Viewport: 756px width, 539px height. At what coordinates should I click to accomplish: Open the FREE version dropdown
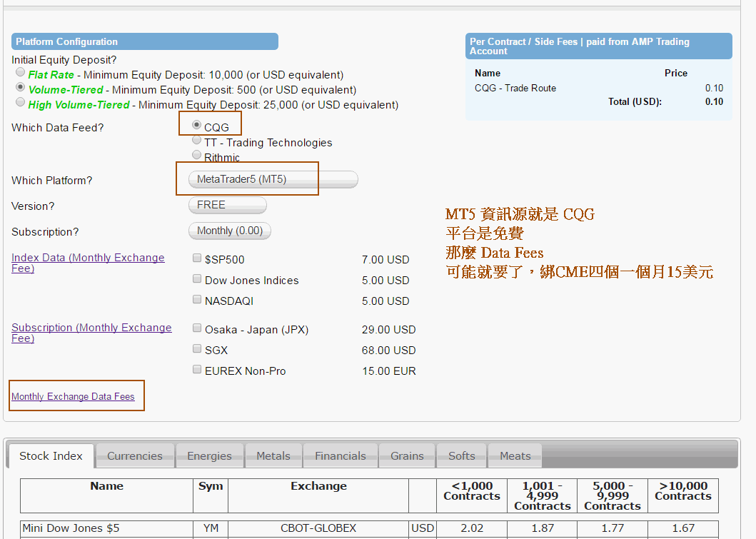click(228, 205)
